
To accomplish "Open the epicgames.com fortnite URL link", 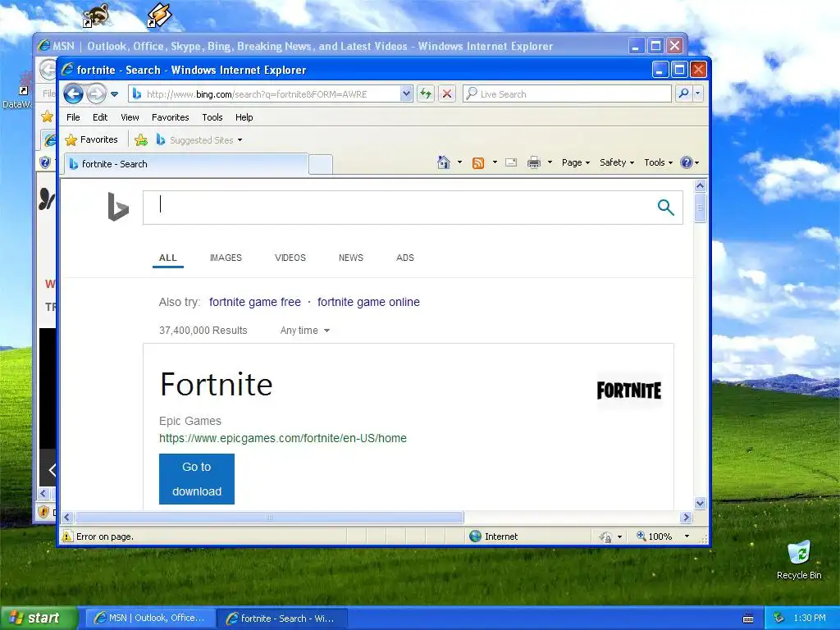I will 283,438.
